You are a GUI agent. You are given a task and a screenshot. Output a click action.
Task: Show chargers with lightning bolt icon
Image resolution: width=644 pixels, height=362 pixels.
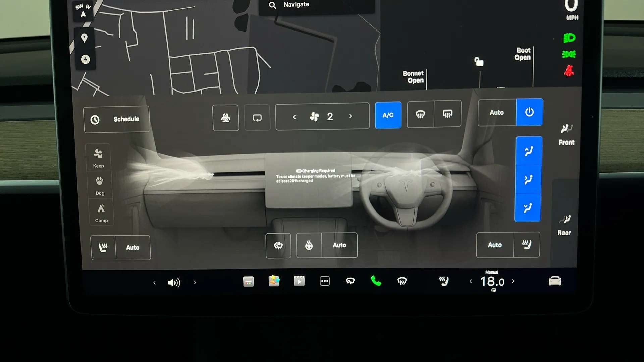(85, 59)
